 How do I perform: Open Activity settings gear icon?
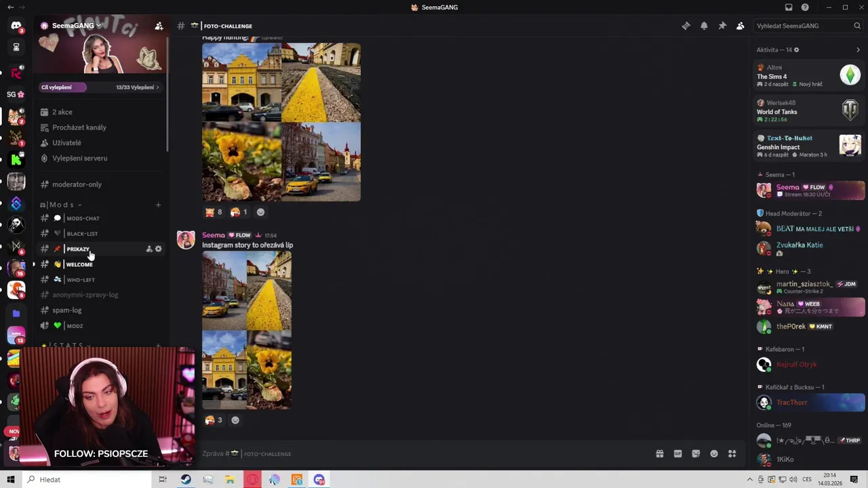[796, 49]
